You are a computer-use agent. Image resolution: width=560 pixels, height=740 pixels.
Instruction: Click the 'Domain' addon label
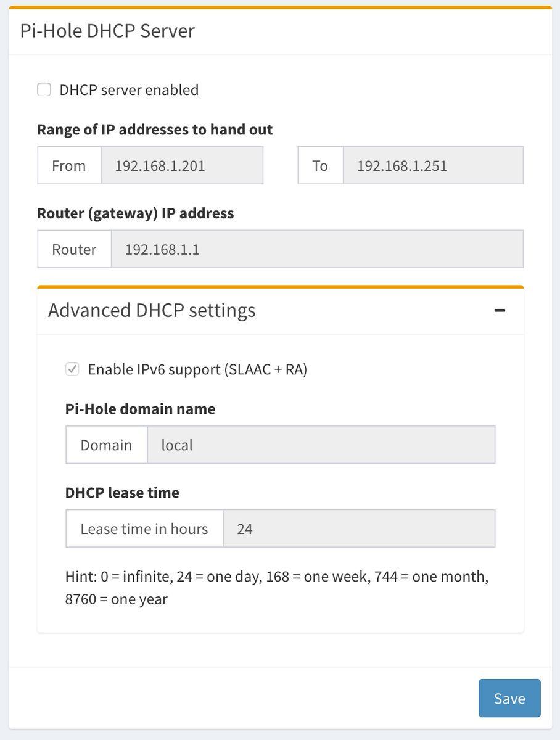point(106,445)
